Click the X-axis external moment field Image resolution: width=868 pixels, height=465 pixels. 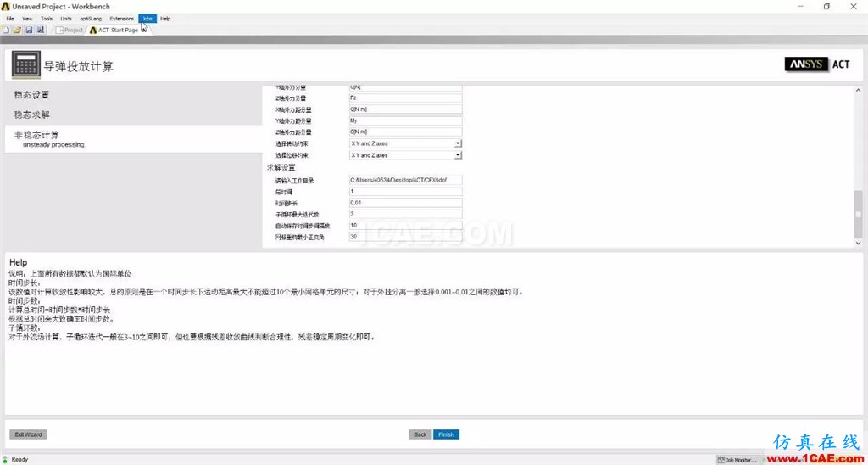tap(405, 109)
